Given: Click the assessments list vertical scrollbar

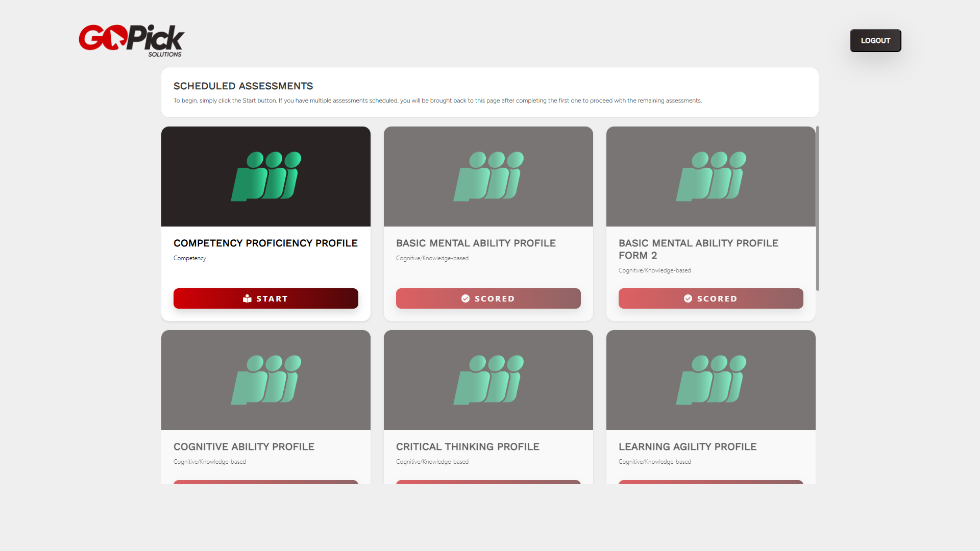Looking at the screenshot, I should coord(817,209).
